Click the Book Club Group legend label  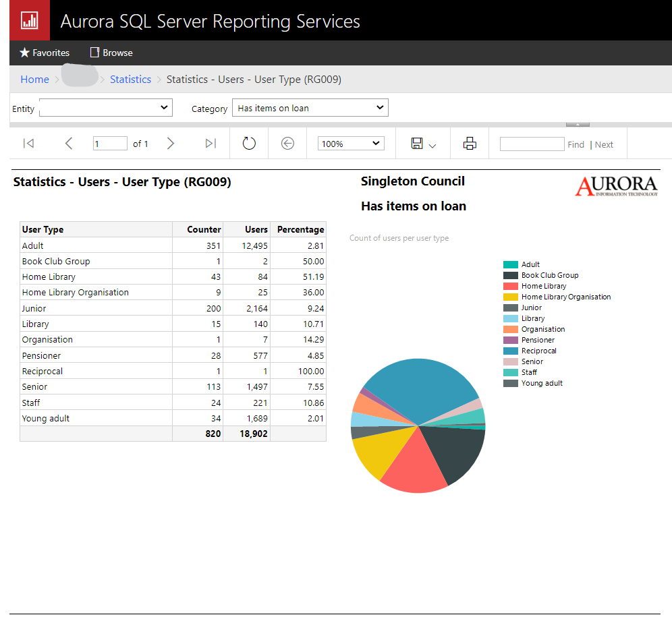(550, 275)
